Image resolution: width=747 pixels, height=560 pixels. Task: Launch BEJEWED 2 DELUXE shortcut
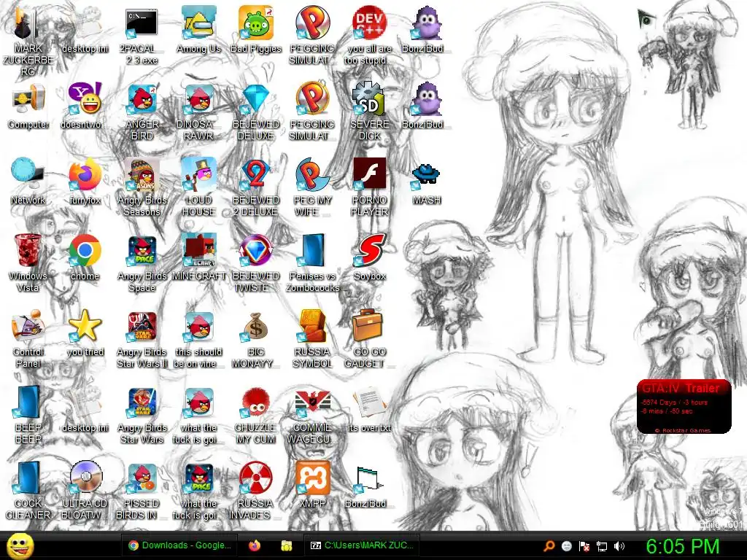point(256,175)
